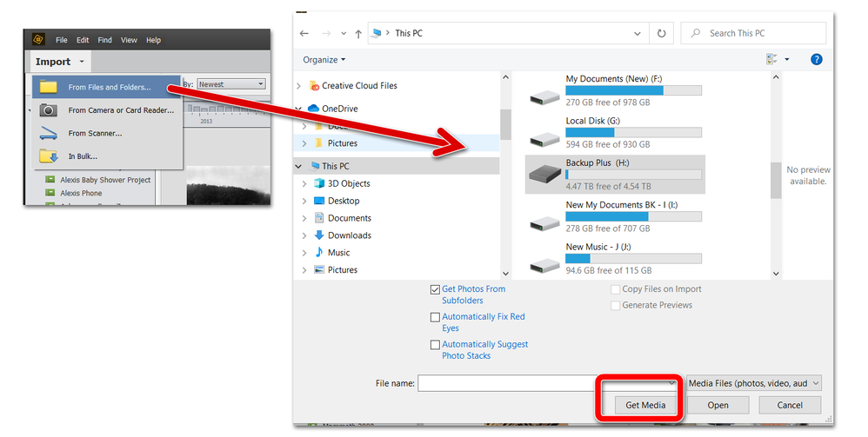Viewport: 868px width, 437px height.
Task: Click the Get Media button
Action: (x=645, y=405)
